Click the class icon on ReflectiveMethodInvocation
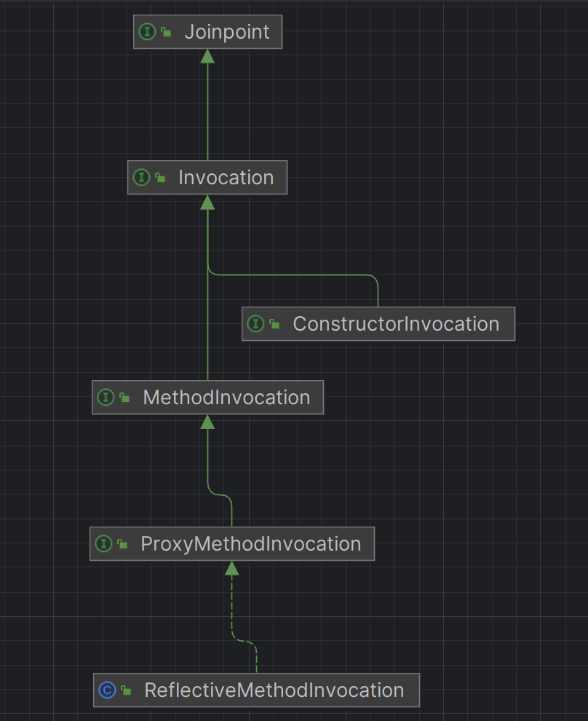Viewport: 588px width, 721px height. tap(107, 690)
